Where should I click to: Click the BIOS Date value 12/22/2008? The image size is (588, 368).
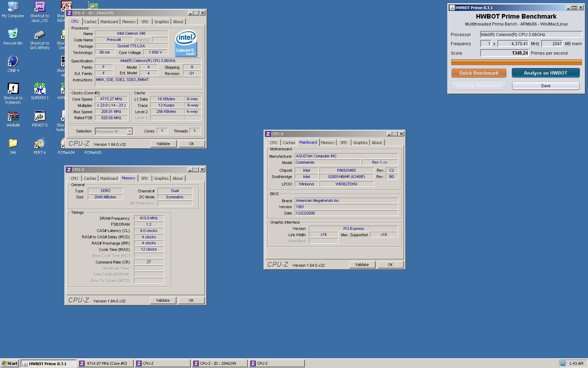point(346,213)
